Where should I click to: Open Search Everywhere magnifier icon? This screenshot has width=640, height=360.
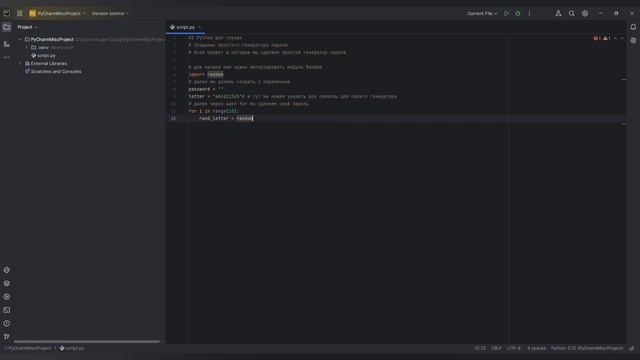click(x=571, y=13)
